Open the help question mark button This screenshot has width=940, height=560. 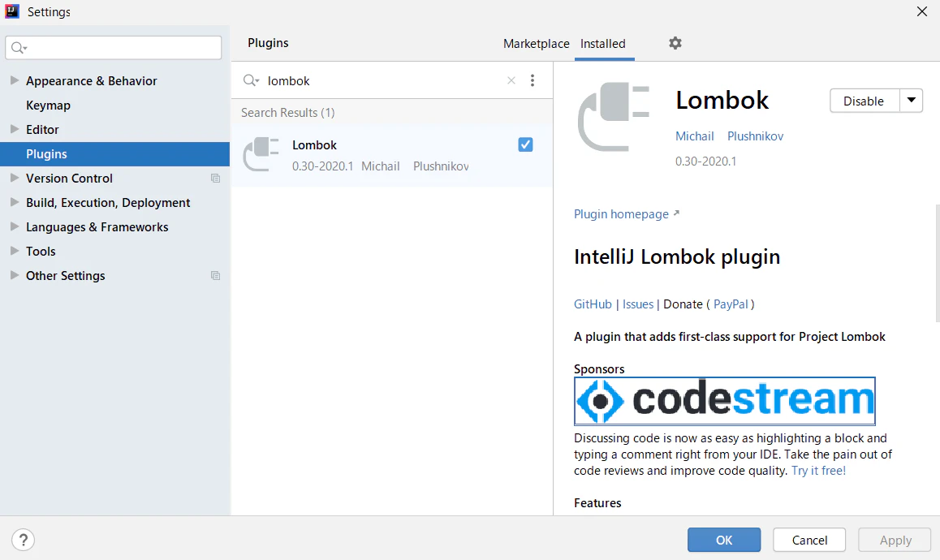tap(23, 540)
